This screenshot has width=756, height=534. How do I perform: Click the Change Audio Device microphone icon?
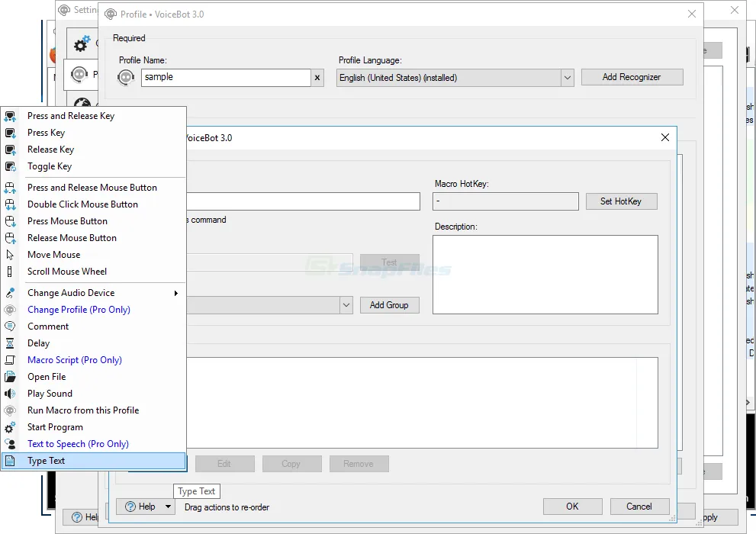[x=10, y=293]
